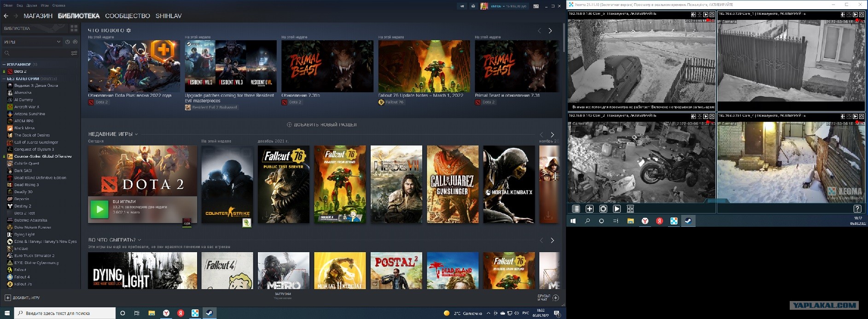Open the Xeoma layouts grid icon
868x319 pixels.
(x=630, y=209)
